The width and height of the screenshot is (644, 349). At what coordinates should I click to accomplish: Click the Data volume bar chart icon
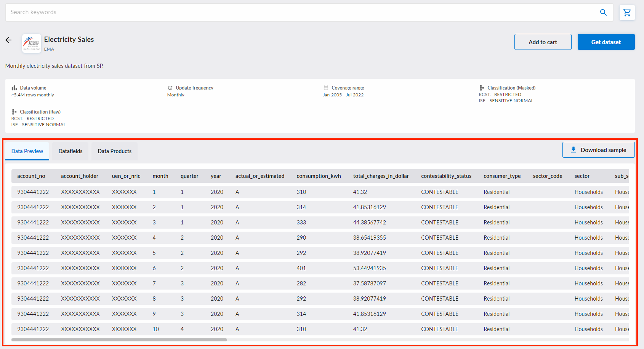[14, 88]
